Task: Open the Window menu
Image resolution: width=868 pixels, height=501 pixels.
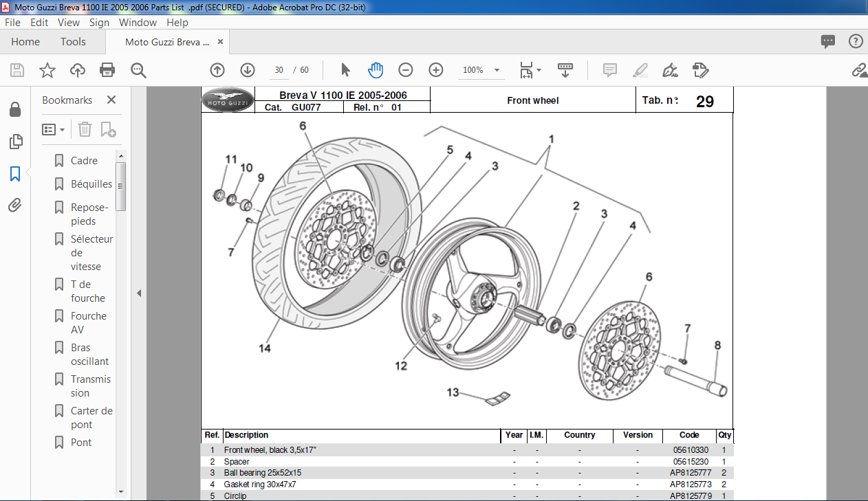Action: click(x=138, y=22)
